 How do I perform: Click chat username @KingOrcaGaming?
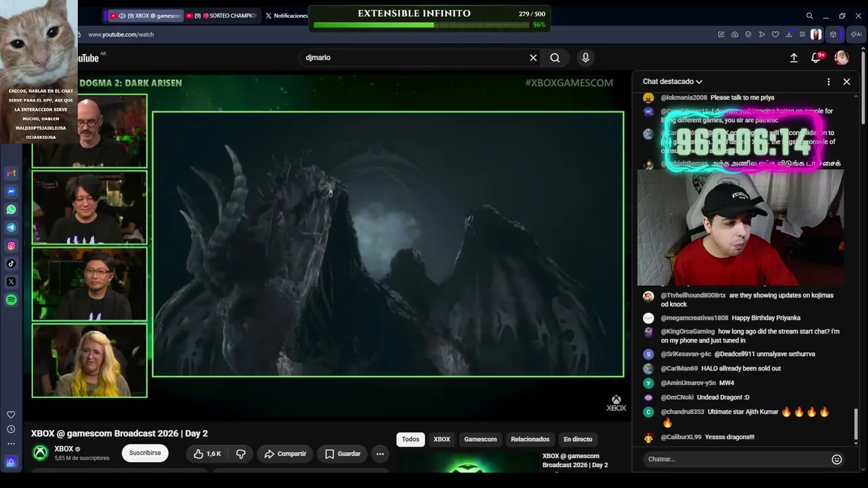(x=688, y=331)
